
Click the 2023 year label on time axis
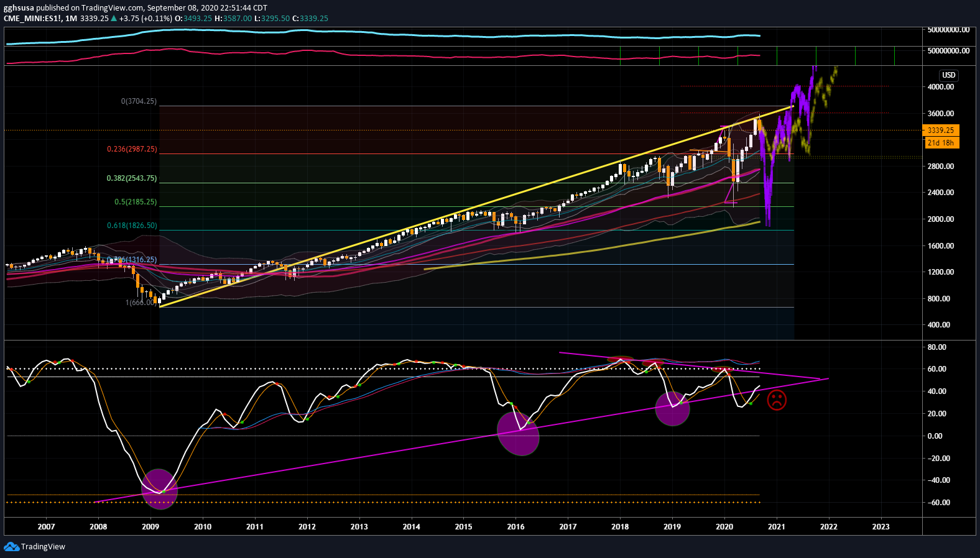[881, 527]
